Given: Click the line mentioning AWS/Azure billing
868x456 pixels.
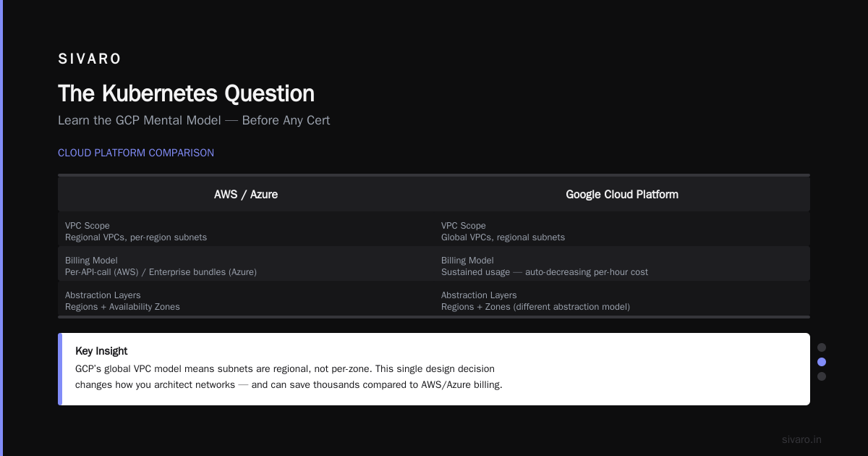Looking at the screenshot, I should click(x=289, y=384).
